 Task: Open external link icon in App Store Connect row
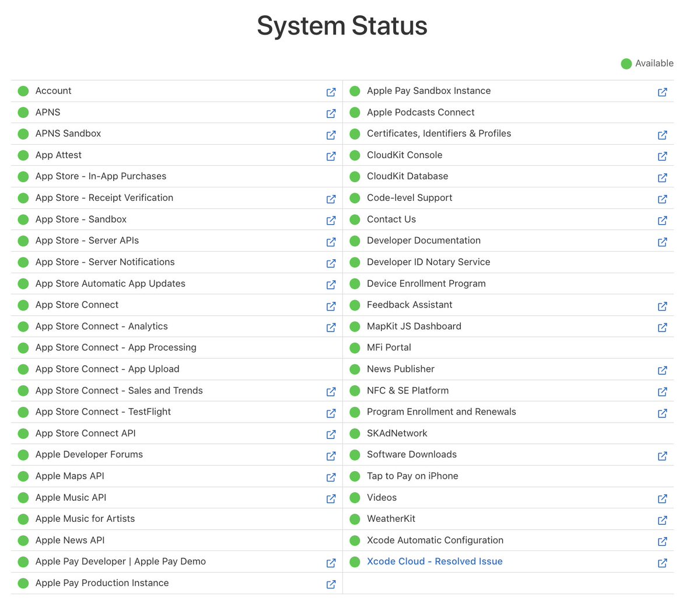pyautogui.click(x=331, y=306)
